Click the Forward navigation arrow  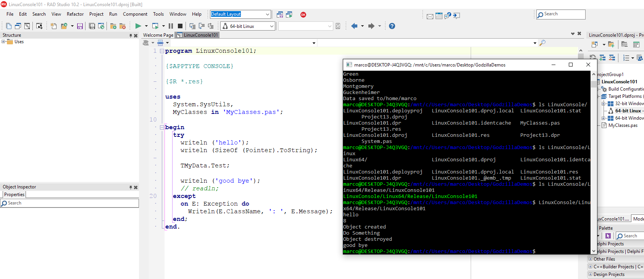(x=371, y=26)
